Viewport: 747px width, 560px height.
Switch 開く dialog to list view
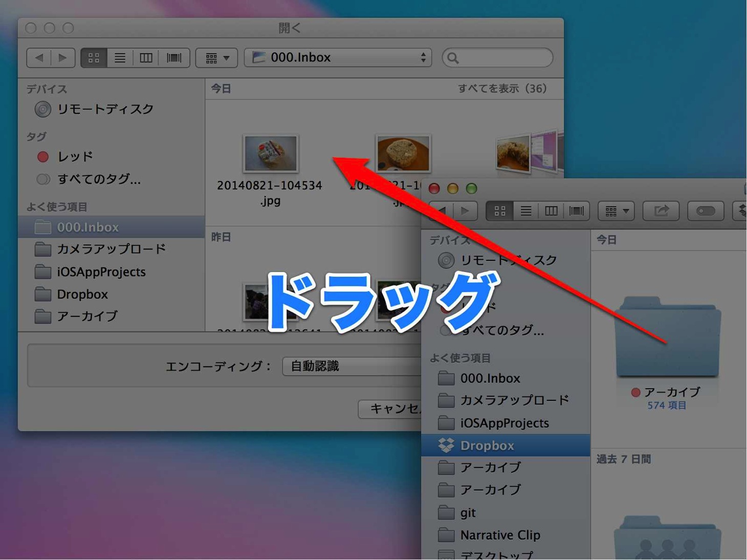(120, 58)
